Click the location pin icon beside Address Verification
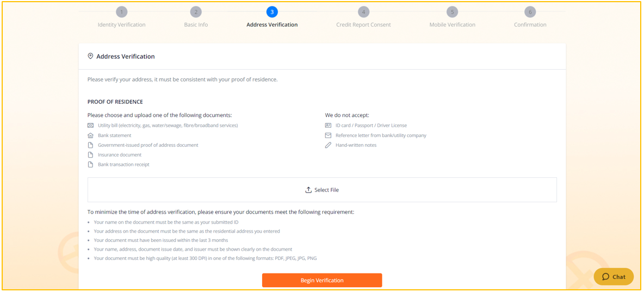 90,56
